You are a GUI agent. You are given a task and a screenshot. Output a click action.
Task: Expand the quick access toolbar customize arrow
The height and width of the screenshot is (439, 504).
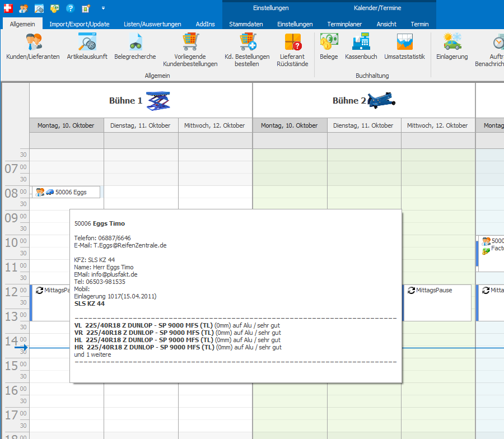(103, 8)
